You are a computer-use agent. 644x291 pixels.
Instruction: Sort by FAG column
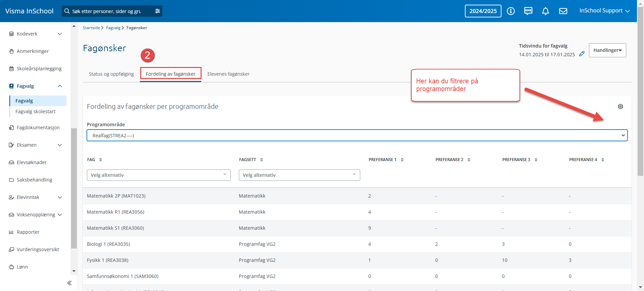click(x=101, y=160)
